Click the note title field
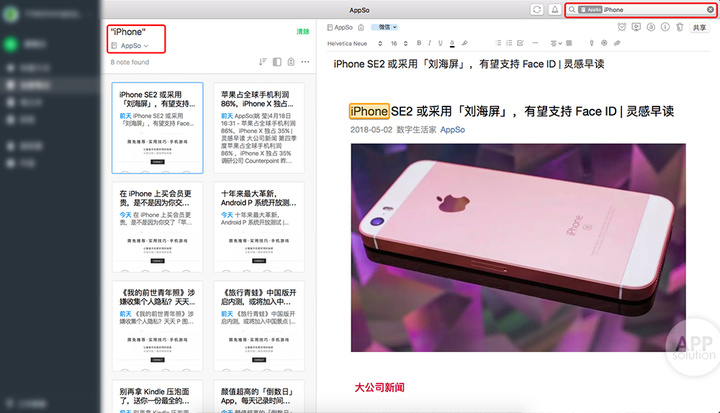The image size is (720, 413). 469,64
